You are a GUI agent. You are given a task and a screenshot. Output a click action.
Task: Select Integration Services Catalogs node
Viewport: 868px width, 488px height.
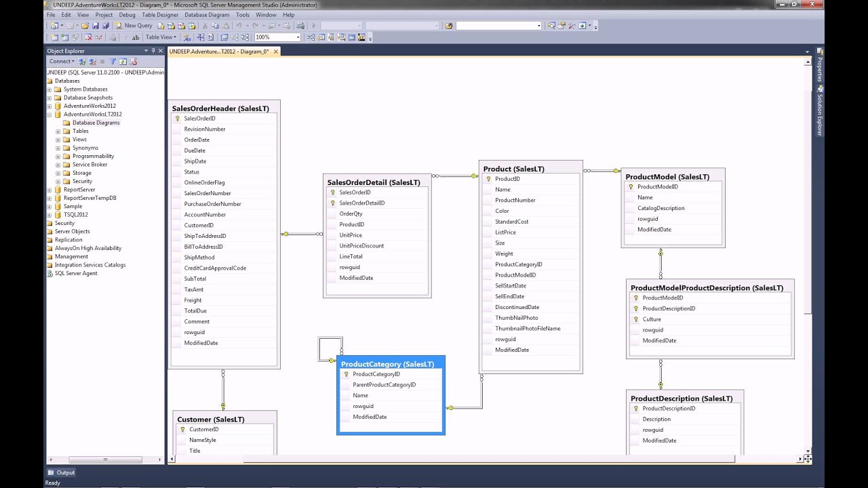[90, 265]
